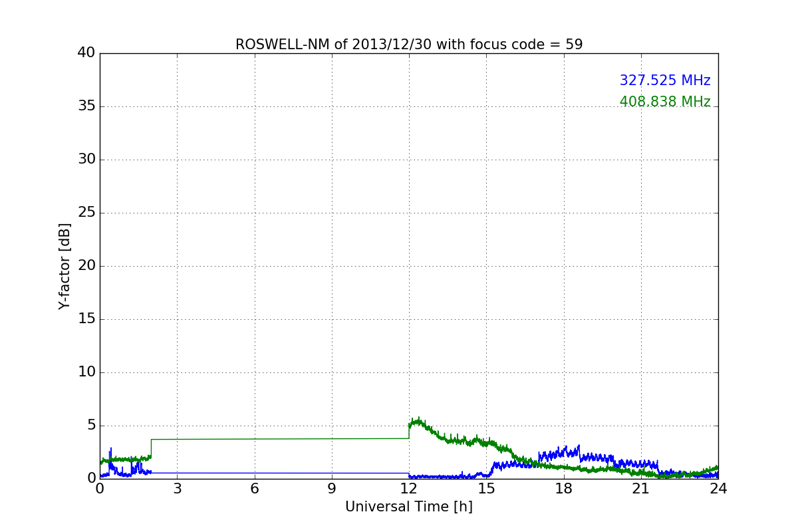
Task: Click y-axis tick label 20
Action: 86,266
